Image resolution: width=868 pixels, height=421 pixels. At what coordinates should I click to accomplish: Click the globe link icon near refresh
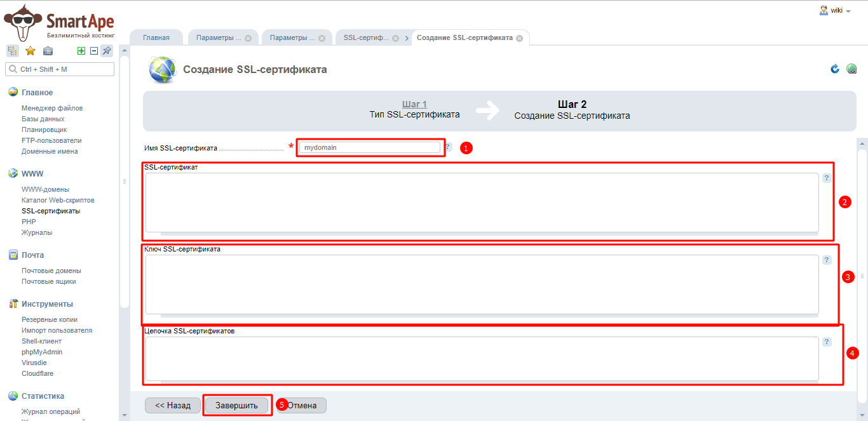[851, 69]
